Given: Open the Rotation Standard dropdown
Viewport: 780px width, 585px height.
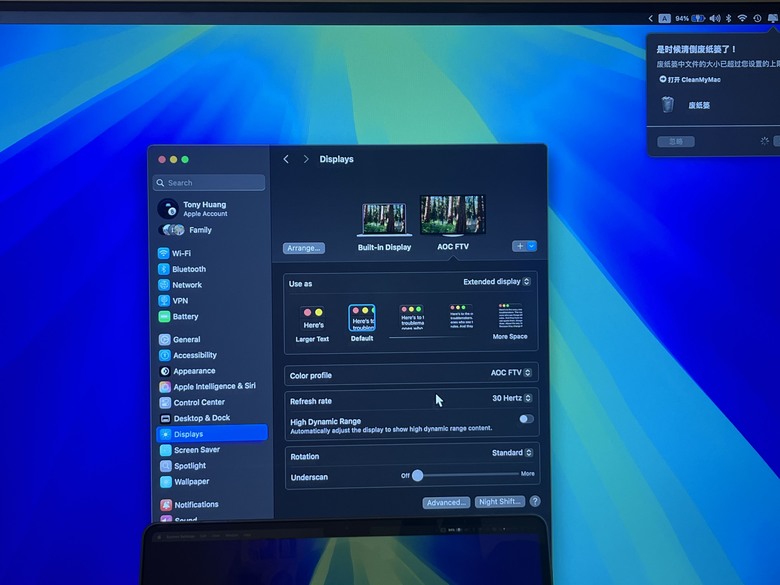Looking at the screenshot, I should pos(512,453).
